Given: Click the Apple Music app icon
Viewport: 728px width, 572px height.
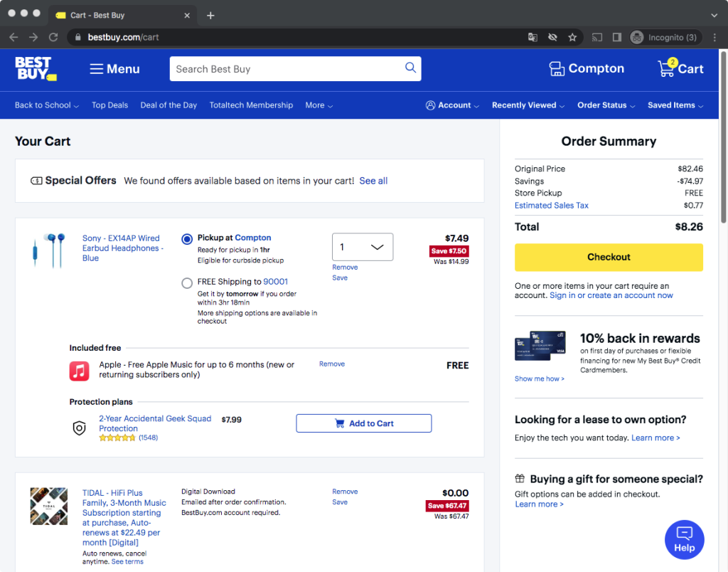Looking at the screenshot, I should [x=79, y=371].
